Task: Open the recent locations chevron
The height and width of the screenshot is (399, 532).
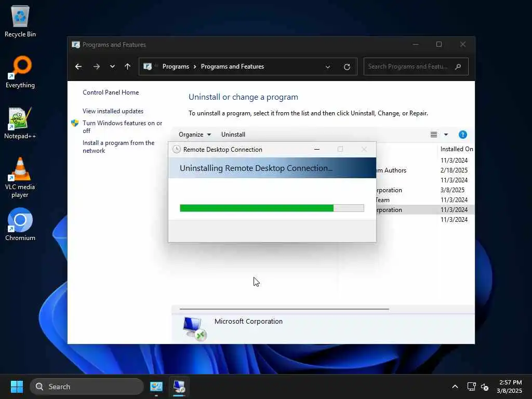Action: click(112, 66)
